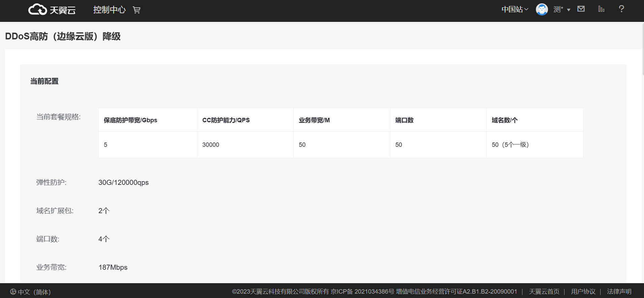Expand the 中国站 site selector
The image size is (644, 298).
coord(515,9)
